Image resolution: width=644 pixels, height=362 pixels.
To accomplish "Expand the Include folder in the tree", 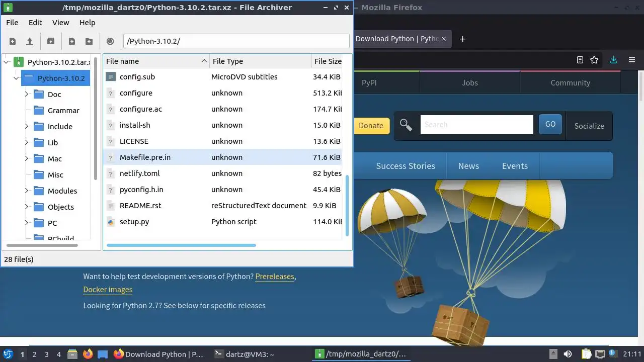I will 26,127.
